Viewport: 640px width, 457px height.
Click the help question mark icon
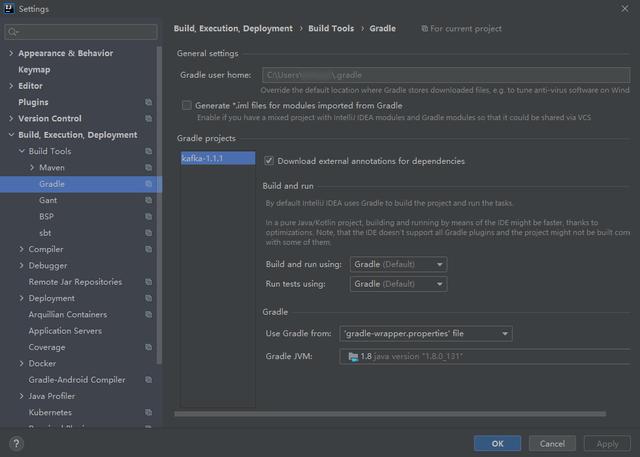pos(16,444)
